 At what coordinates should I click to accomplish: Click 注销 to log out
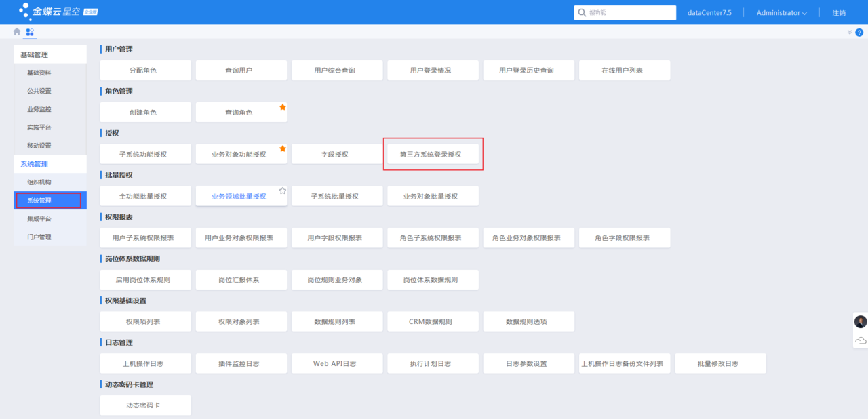click(x=839, y=13)
